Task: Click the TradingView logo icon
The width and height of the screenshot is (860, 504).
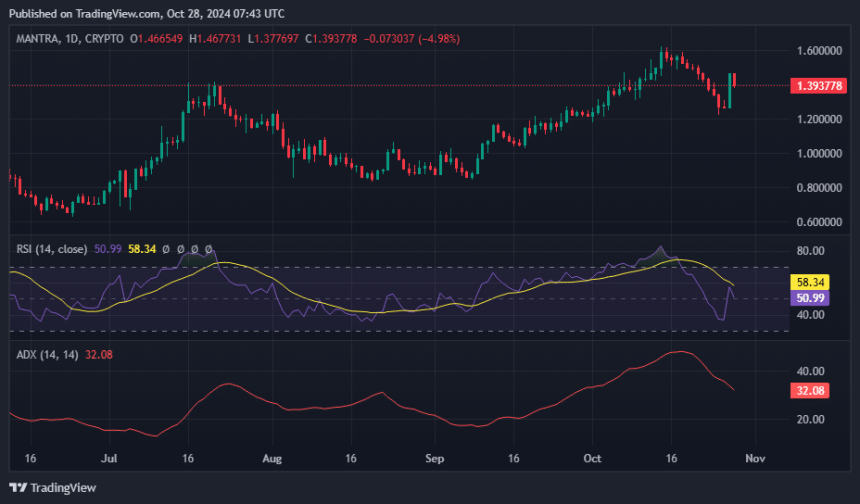Action: [x=20, y=487]
